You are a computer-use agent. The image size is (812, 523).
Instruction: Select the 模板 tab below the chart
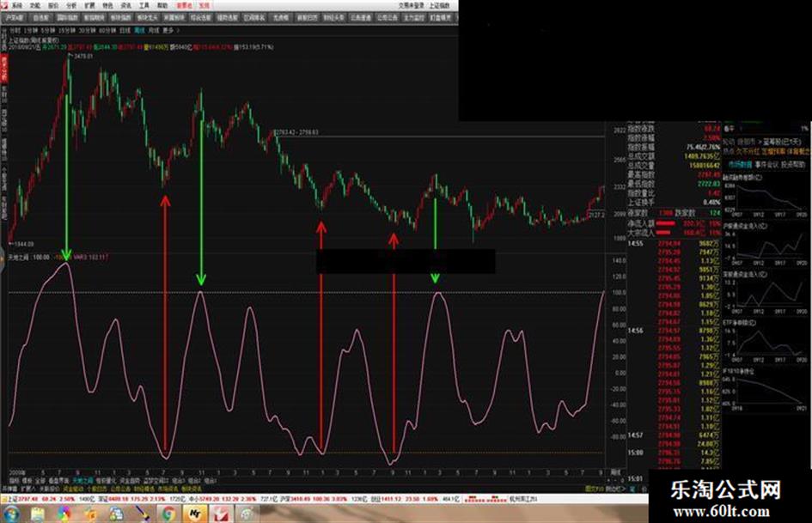click(27, 481)
